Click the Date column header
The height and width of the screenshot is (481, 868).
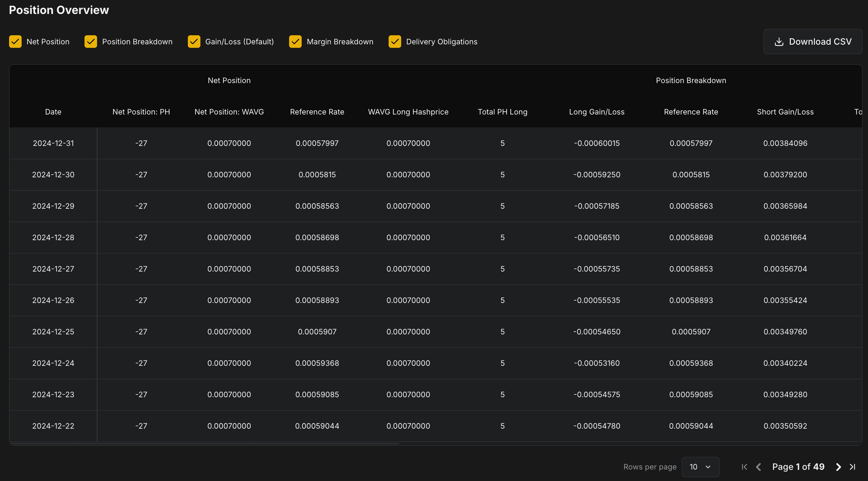(53, 112)
